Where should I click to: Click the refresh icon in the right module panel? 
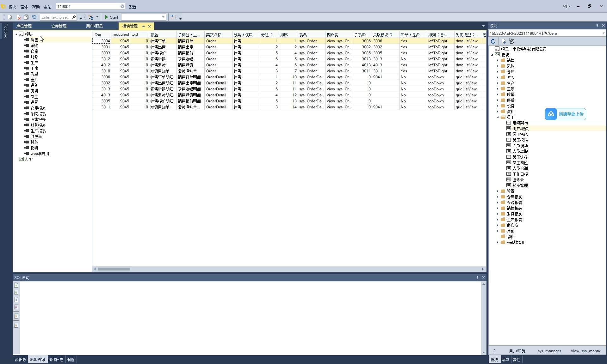click(x=493, y=41)
